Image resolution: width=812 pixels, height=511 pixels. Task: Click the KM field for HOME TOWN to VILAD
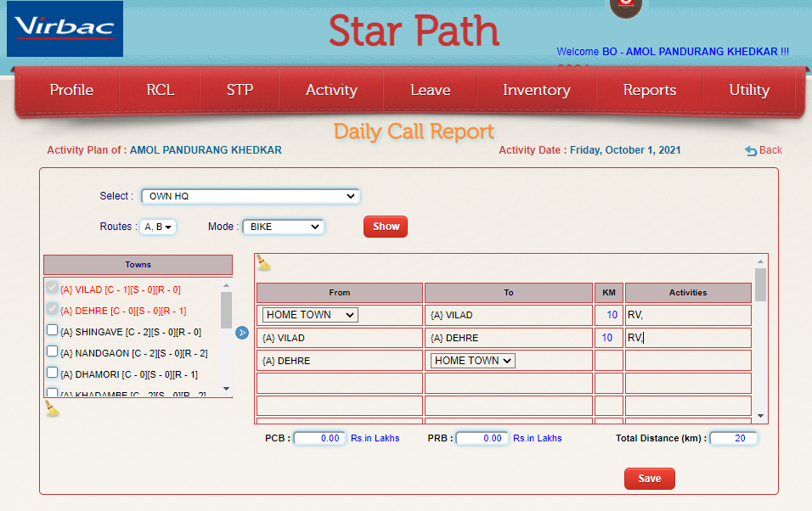tap(608, 315)
